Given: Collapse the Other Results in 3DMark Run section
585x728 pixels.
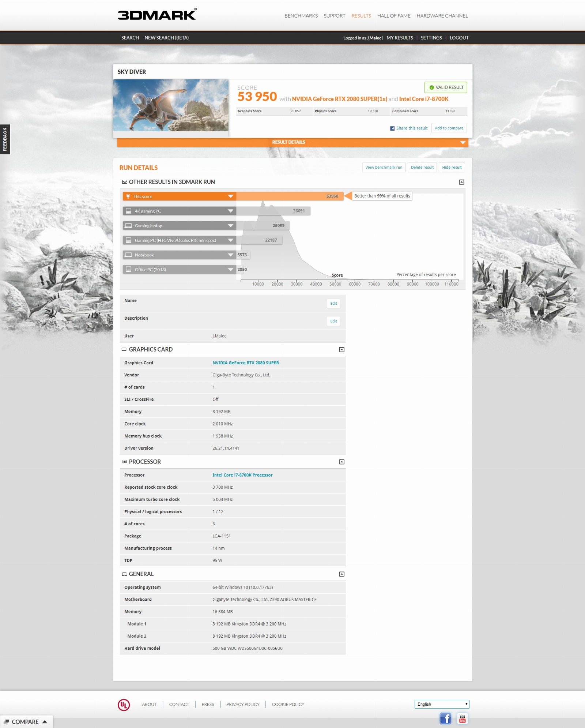Looking at the screenshot, I should click(461, 182).
